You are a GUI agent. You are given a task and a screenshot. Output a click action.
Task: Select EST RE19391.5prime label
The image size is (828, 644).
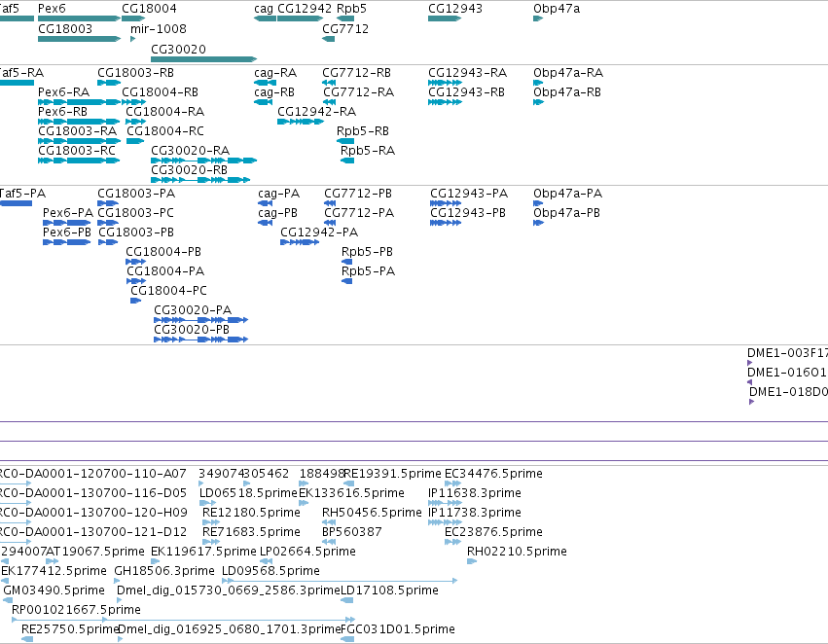pyautogui.click(x=393, y=474)
